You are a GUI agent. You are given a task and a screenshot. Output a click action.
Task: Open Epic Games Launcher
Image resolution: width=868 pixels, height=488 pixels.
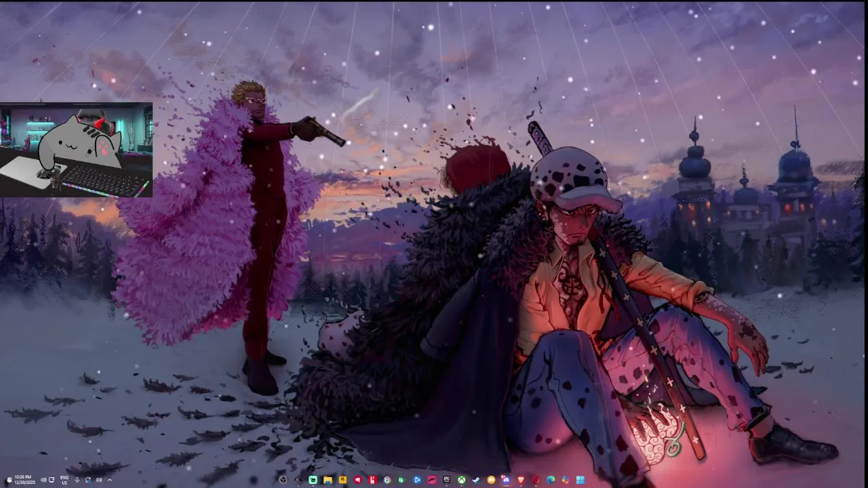click(447, 480)
